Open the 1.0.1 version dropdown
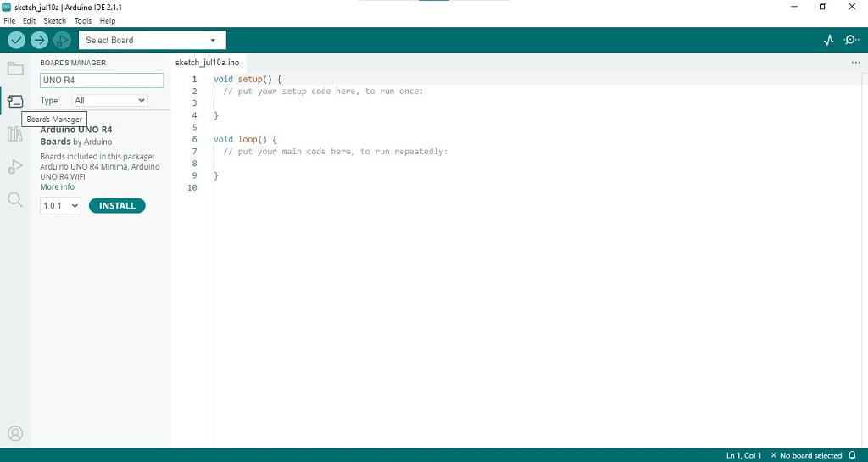Image resolution: width=868 pixels, height=462 pixels. coord(60,206)
